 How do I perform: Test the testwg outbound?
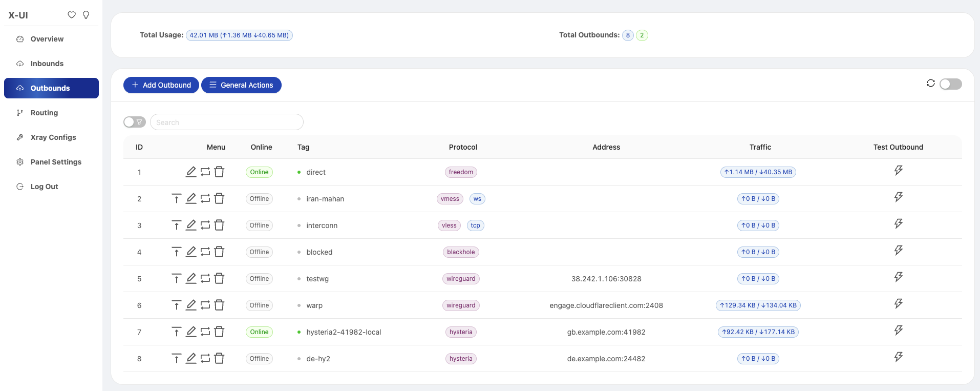(x=899, y=277)
